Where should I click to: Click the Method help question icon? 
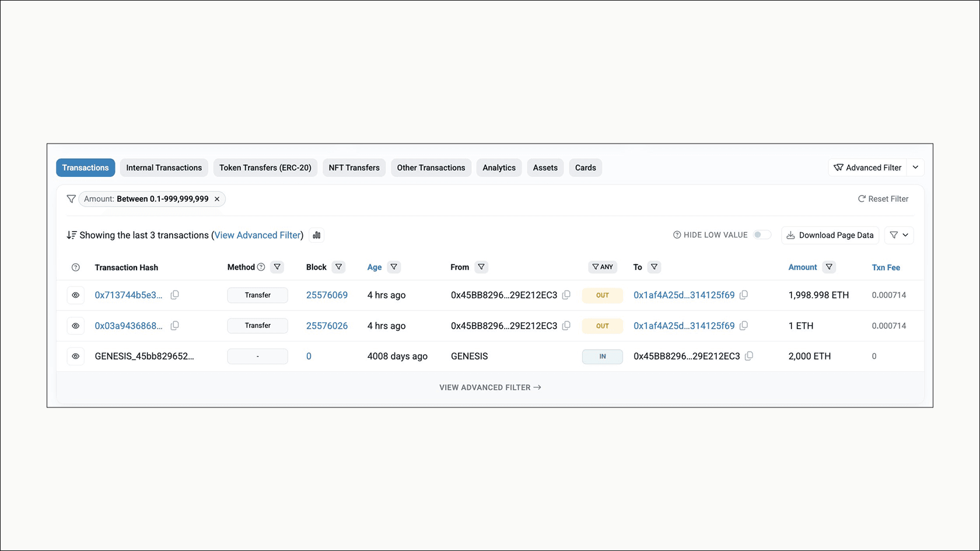point(261,267)
